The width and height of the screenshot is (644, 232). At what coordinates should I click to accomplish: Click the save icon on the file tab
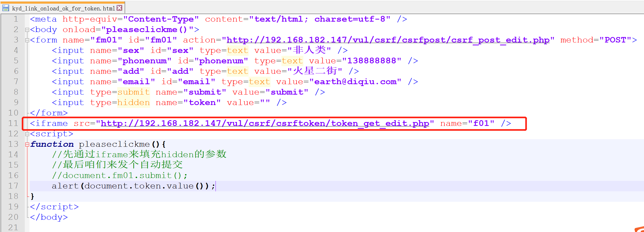tap(6, 8)
